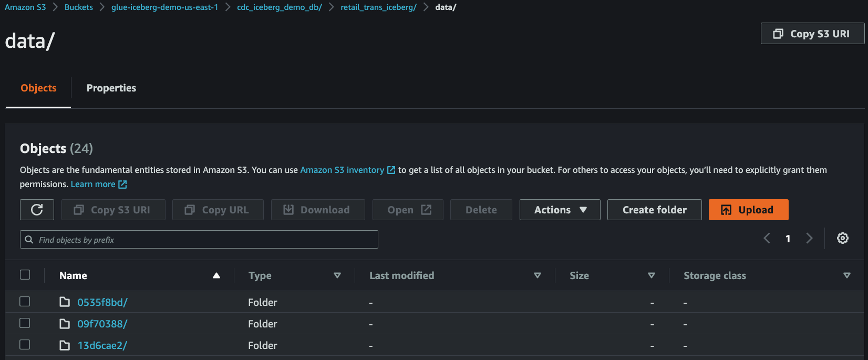Viewport: 868px width, 360px height.
Task: Switch to the Properties tab
Action: tap(111, 88)
